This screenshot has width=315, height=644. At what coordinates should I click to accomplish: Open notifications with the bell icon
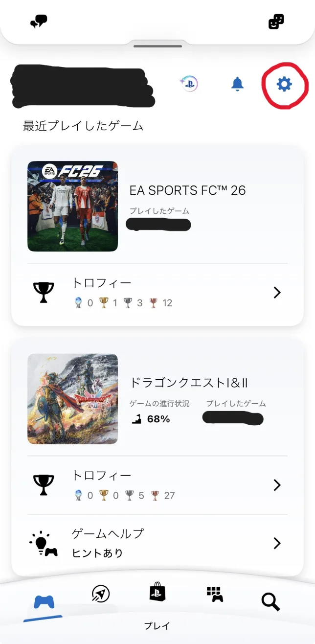point(237,84)
